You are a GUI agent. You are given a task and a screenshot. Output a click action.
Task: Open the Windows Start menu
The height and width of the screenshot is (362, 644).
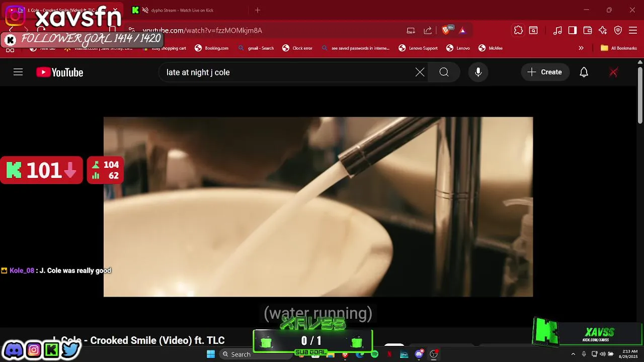[x=211, y=354]
